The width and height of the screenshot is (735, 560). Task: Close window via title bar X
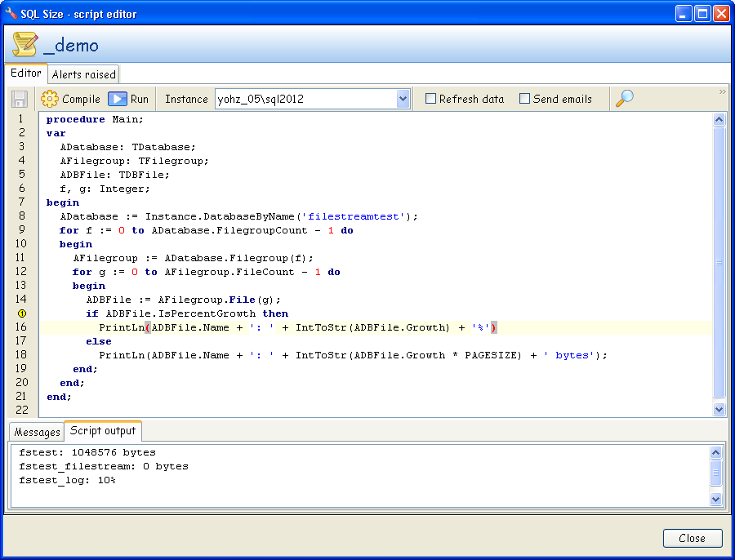[721, 14]
